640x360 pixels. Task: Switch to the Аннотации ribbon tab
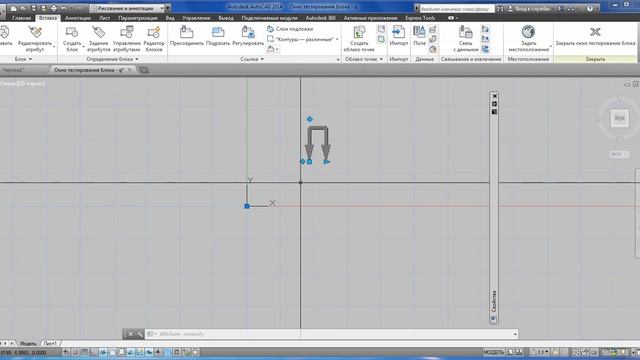(78, 18)
